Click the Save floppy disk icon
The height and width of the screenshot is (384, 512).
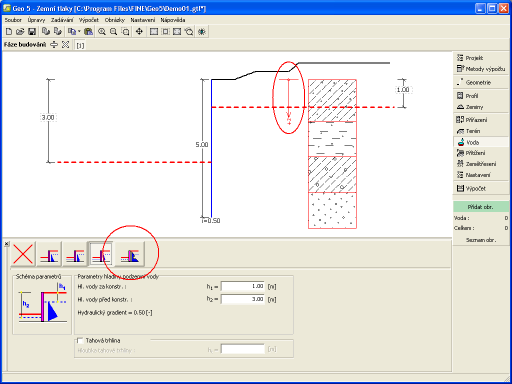click(x=32, y=32)
